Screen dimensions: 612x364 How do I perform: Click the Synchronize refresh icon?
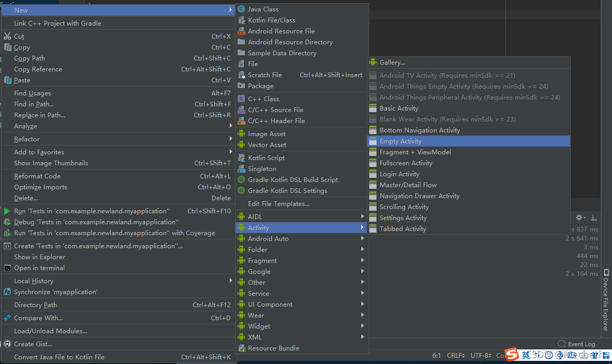(7, 292)
